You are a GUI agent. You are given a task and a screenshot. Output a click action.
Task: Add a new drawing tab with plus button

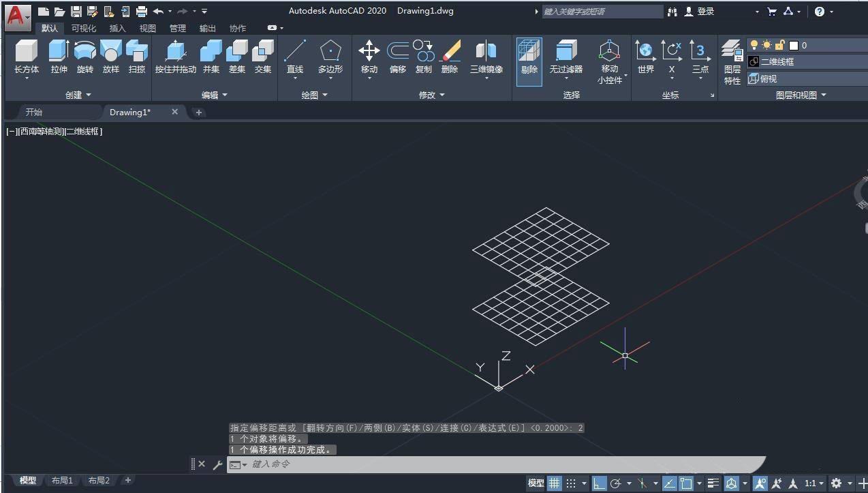click(x=198, y=113)
